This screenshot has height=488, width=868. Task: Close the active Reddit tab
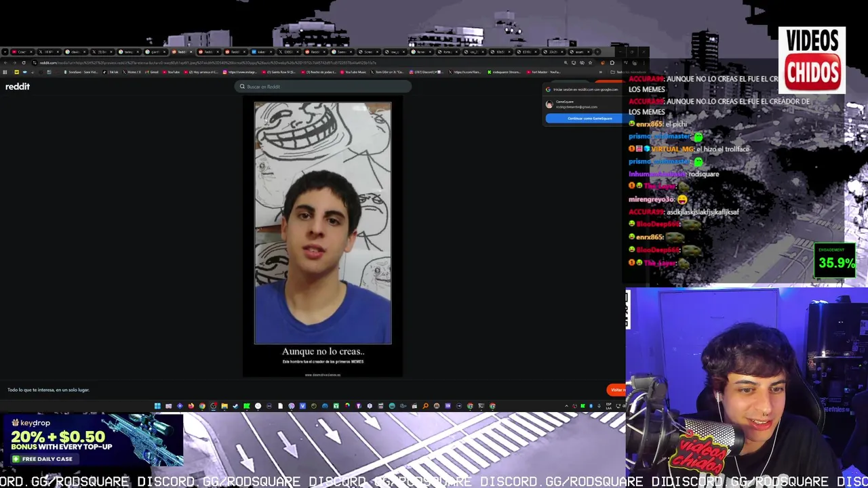tap(191, 52)
